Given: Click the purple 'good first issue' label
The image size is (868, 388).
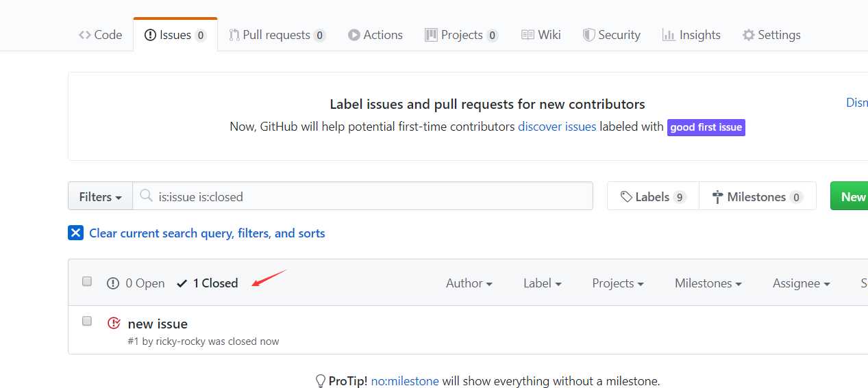Looking at the screenshot, I should coord(706,127).
